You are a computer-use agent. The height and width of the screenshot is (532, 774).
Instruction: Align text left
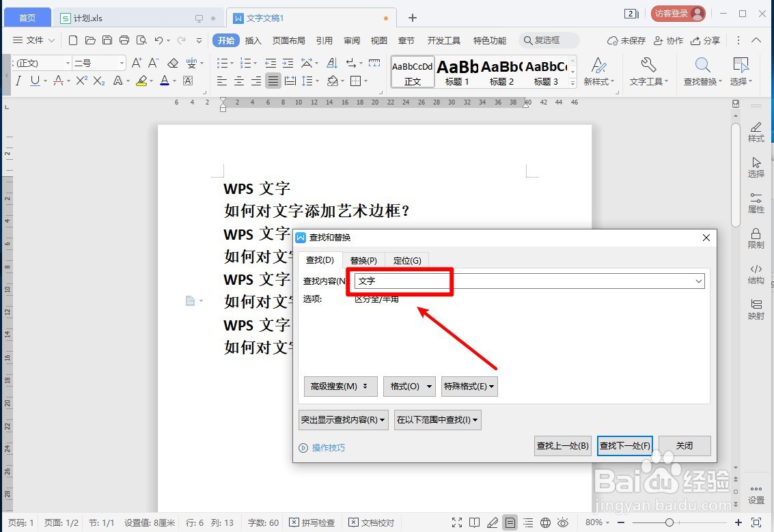pos(222,81)
